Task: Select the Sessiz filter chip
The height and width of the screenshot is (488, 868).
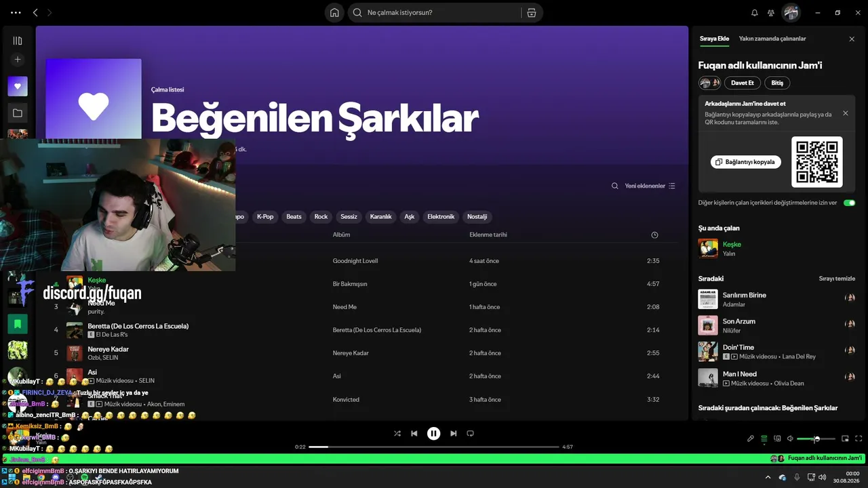Action: [x=349, y=217]
